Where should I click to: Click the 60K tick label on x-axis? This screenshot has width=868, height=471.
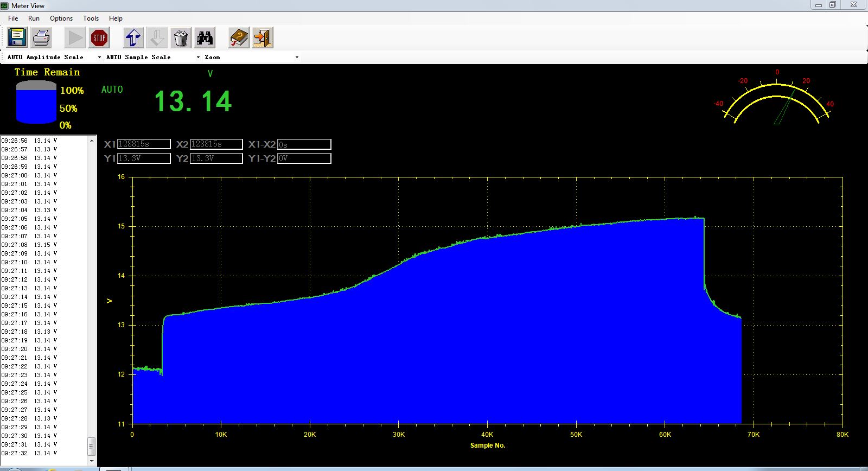point(665,435)
